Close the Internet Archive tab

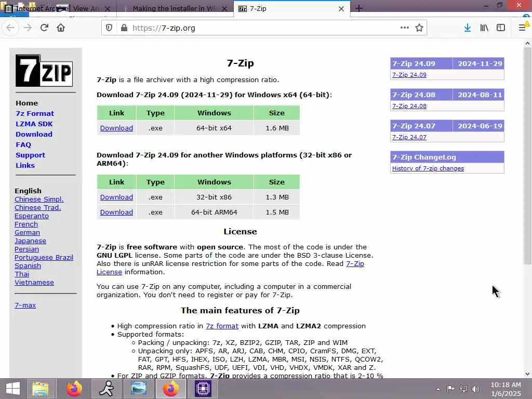107,9
